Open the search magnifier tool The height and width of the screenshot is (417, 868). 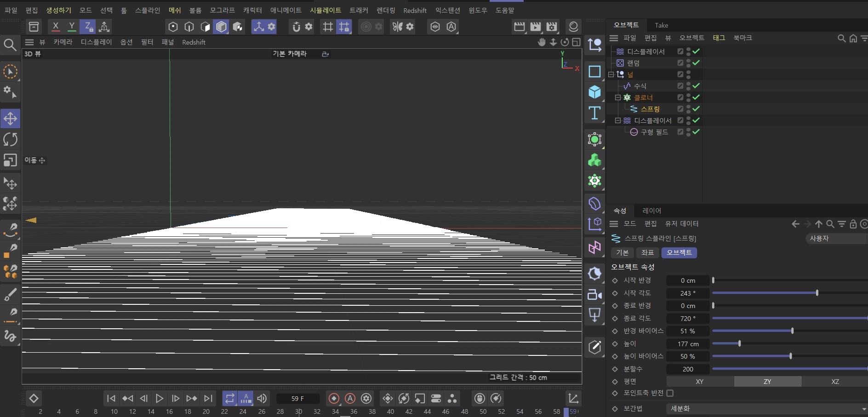coord(10,45)
